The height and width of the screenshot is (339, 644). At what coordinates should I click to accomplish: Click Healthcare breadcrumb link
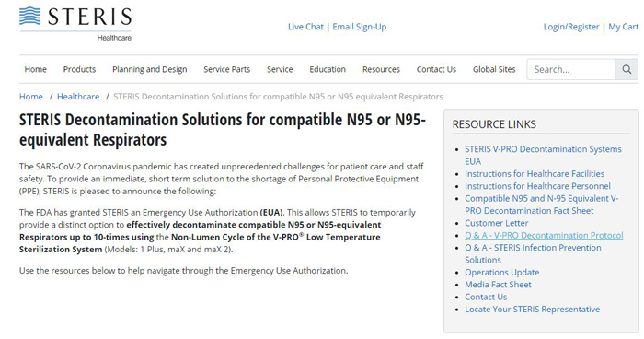[x=78, y=97]
